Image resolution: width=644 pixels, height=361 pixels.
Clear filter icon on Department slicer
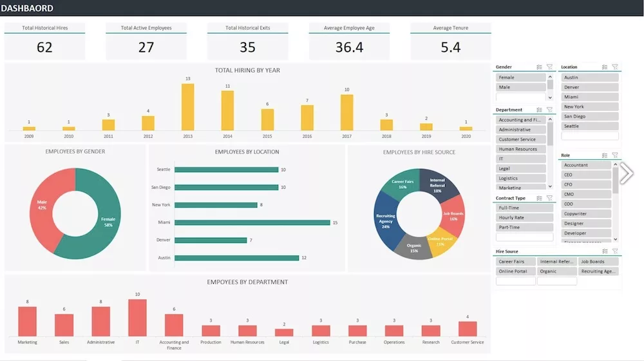549,110
